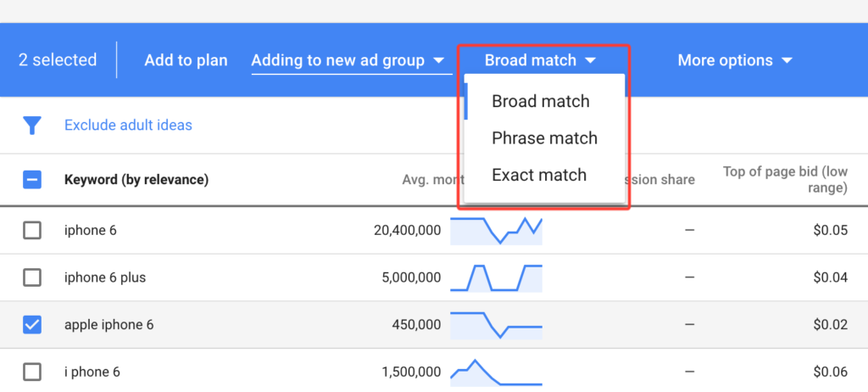Sort by Keyword (by relevance) column header
The width and height of the screenshot is (868, 392).
pyautogui.click(x=136, y=180)
